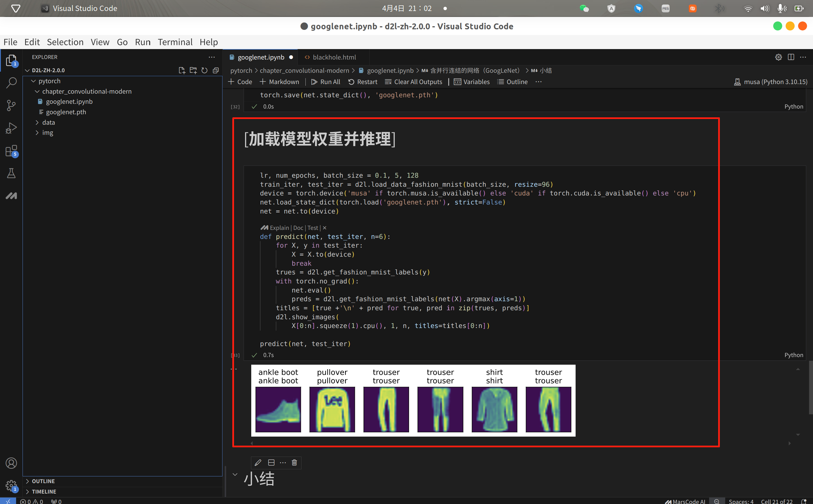Toggle the Variables panel

[x=472, y=82]
